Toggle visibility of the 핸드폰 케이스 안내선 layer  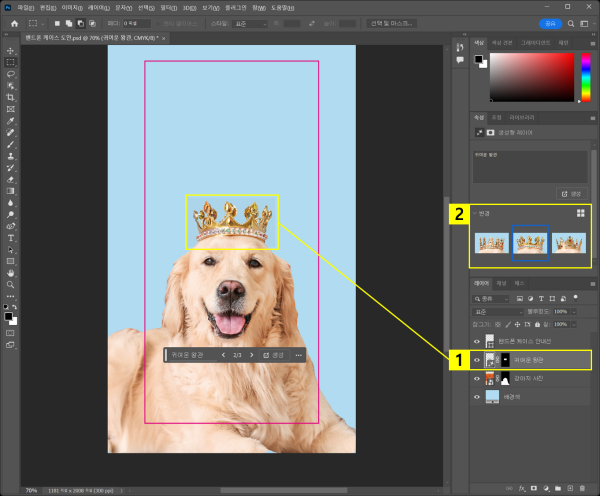477,340
